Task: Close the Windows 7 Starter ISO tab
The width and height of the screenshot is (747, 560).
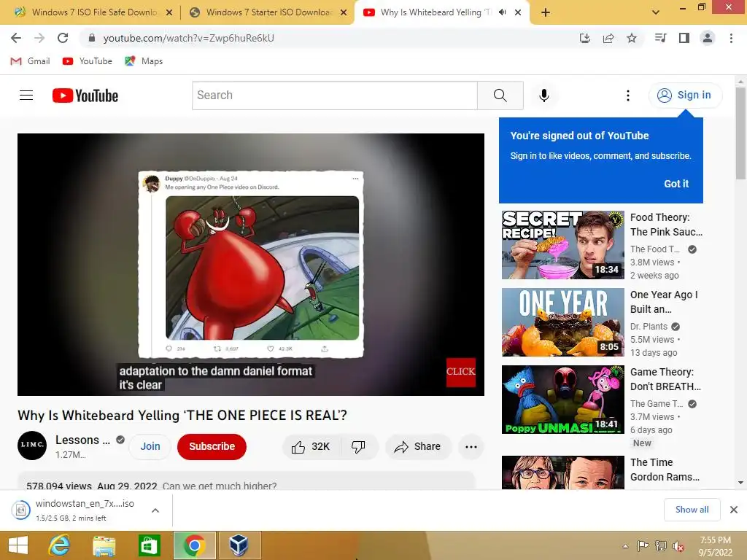Action: [344, 12]
